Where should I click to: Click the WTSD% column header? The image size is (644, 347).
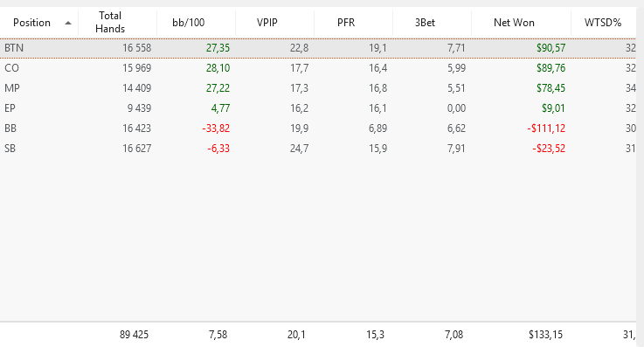click(x=603, y=23)
